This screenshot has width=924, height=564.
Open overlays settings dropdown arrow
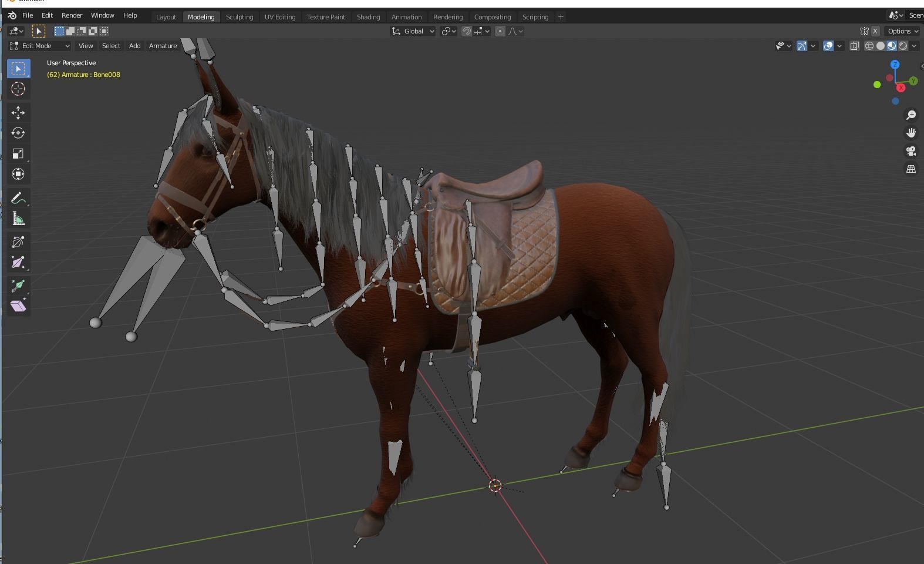(839, 46)
